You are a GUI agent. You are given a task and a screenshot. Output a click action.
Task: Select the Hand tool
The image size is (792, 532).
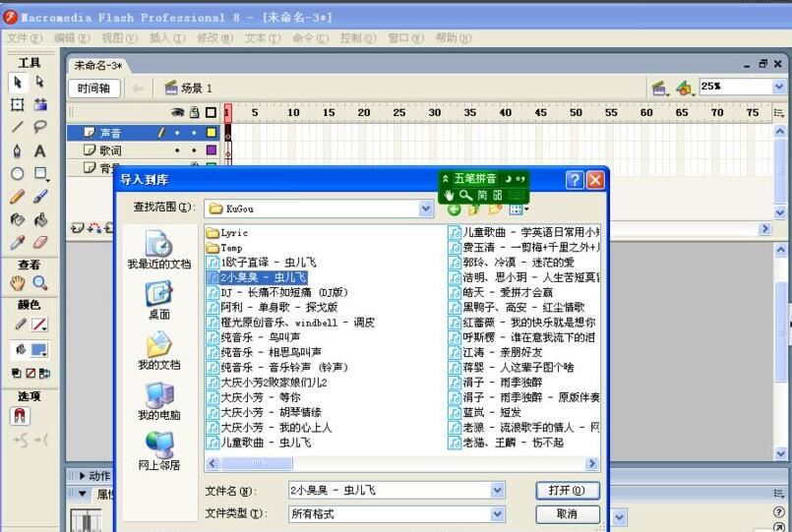[x=18, y=283]
